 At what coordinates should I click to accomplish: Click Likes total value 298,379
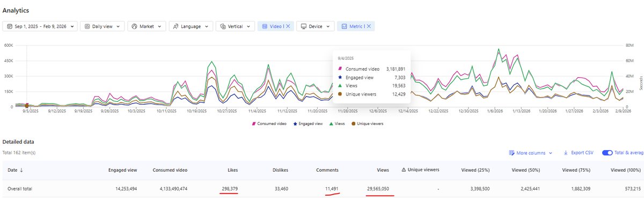coord(229,189)
